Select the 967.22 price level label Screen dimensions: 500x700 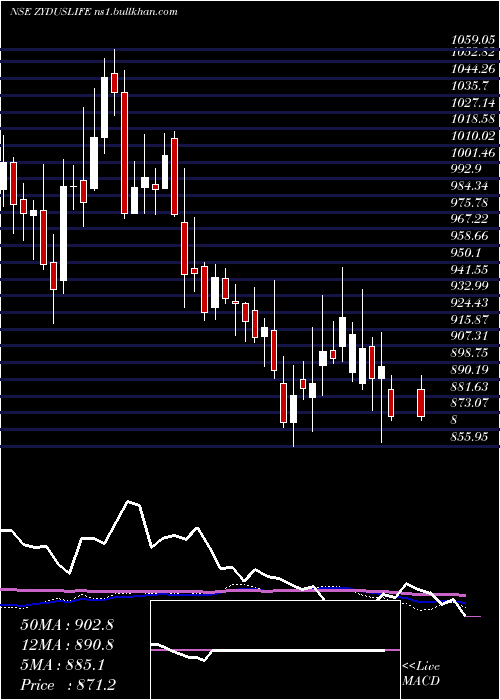[x=470, y=219]
